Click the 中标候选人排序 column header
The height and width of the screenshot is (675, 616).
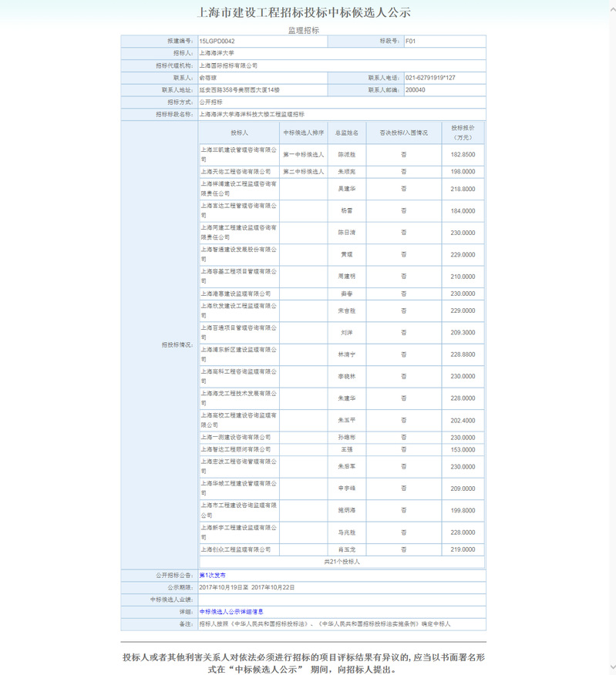click(304, 133)
